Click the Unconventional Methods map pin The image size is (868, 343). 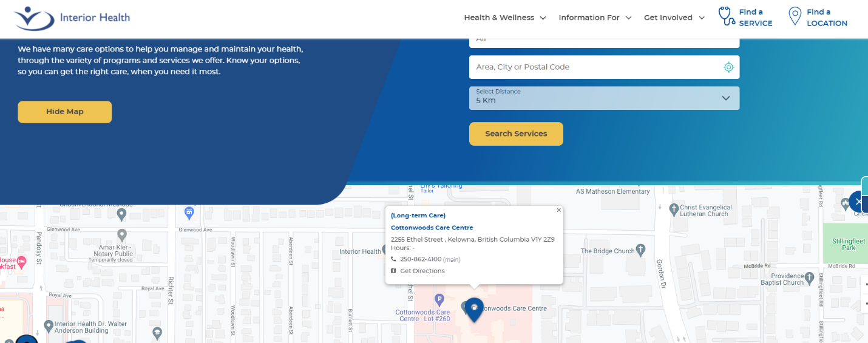(121, 214)
